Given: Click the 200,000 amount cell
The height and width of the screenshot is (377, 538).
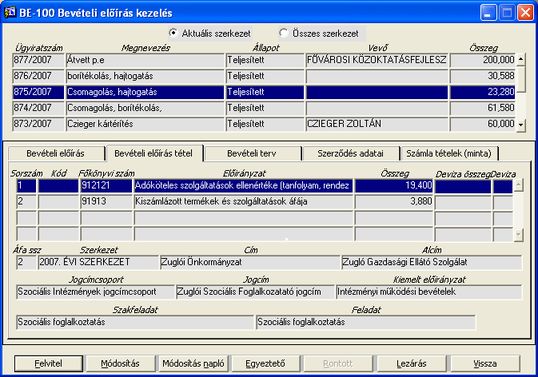Looking at the screenshot, I should pyautogui.click(x=482, y=60).
